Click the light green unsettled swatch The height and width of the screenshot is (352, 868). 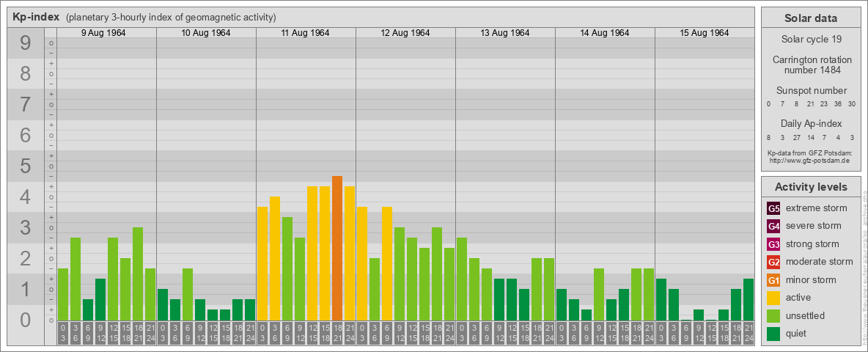click(x=773, y=315)
